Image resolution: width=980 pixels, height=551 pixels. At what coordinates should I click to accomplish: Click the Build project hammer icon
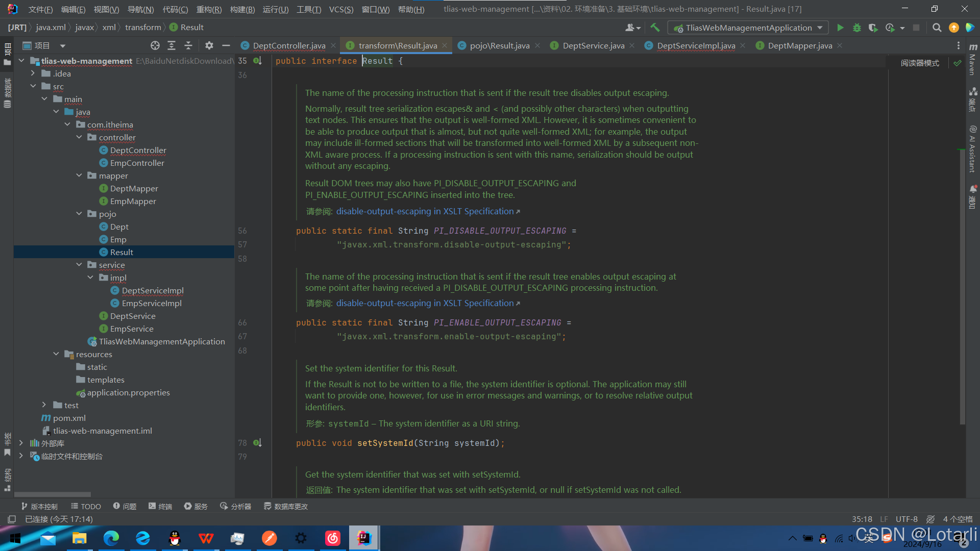[x=655, y=28]
